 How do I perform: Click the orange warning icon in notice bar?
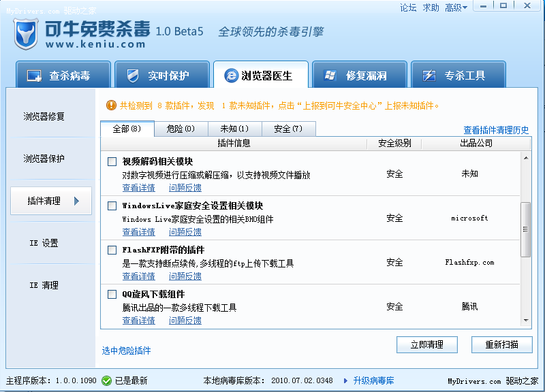(x=111, y=105)
